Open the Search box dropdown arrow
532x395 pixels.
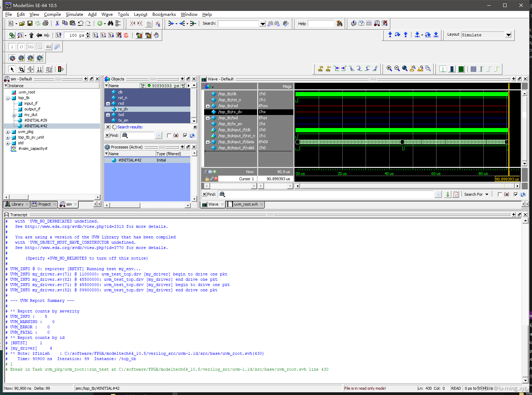(263, 24)
